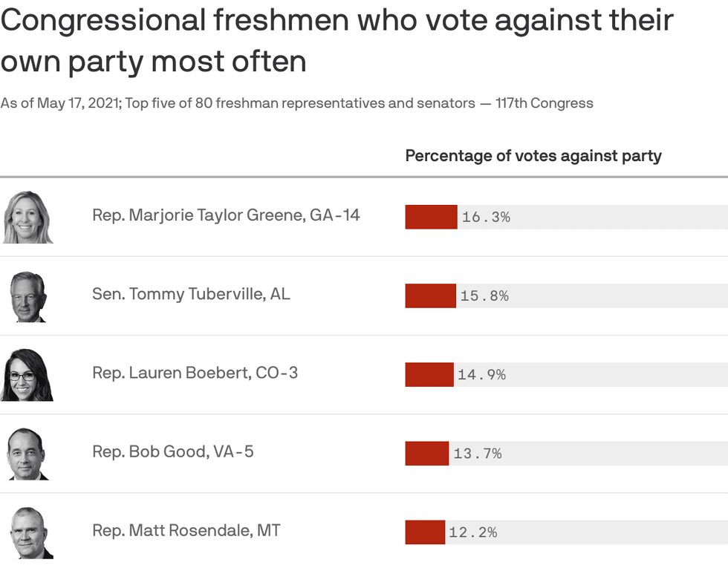Click Matt Rosendale's portrait photo
728x571 pixels.
coord(31,532)
